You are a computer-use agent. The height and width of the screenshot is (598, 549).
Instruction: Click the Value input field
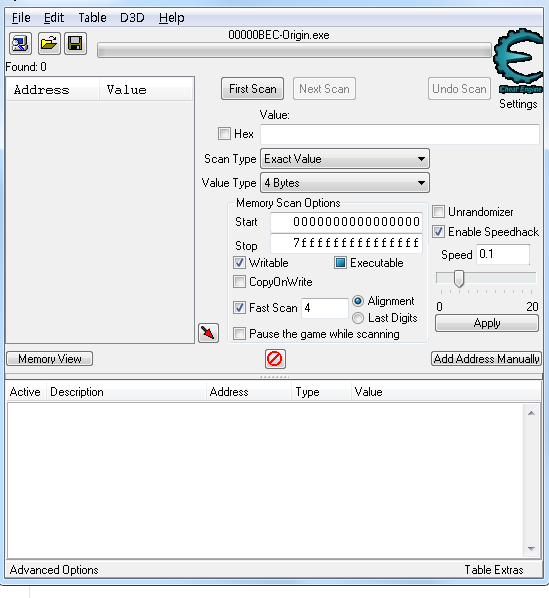[400, 134]
